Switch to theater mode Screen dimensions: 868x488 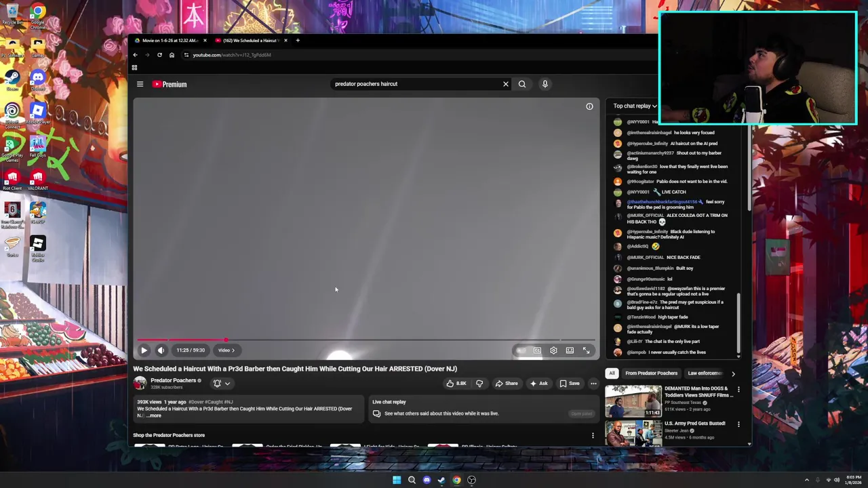[x=570, y=350]
